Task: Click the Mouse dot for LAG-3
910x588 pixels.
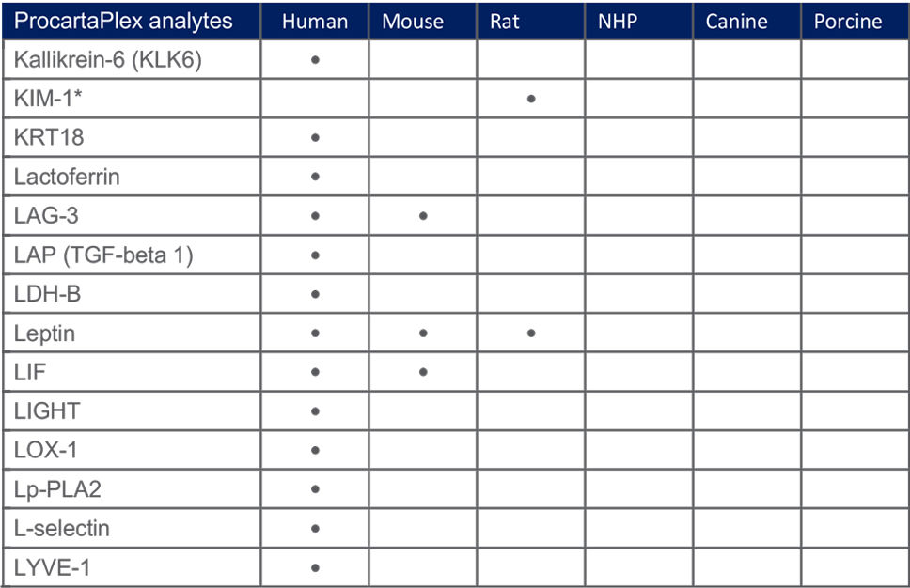Action: (x=423, y=216)
